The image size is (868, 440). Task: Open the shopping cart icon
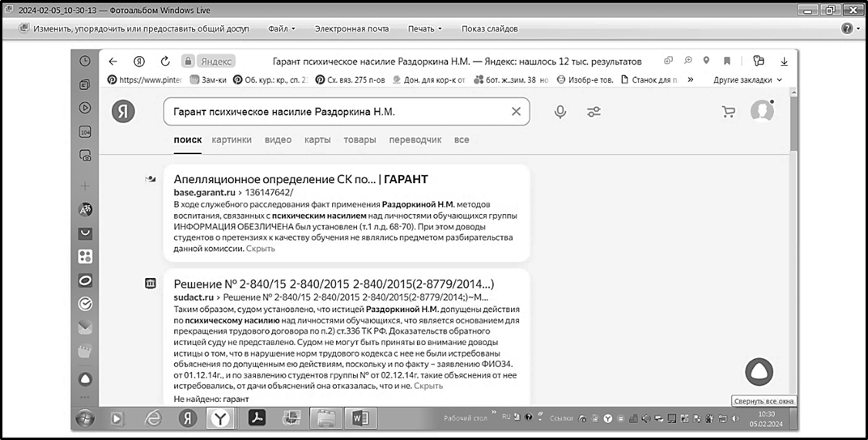coord(729,112)
